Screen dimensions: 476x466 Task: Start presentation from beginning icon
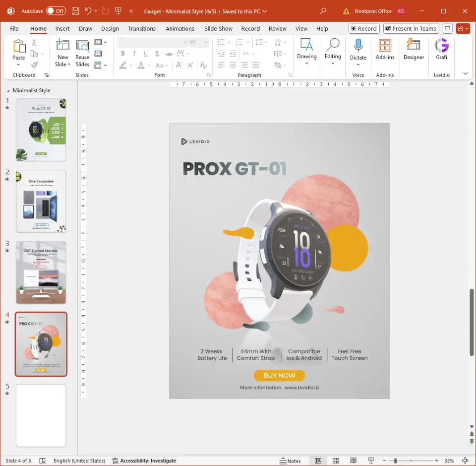(119, 11)
